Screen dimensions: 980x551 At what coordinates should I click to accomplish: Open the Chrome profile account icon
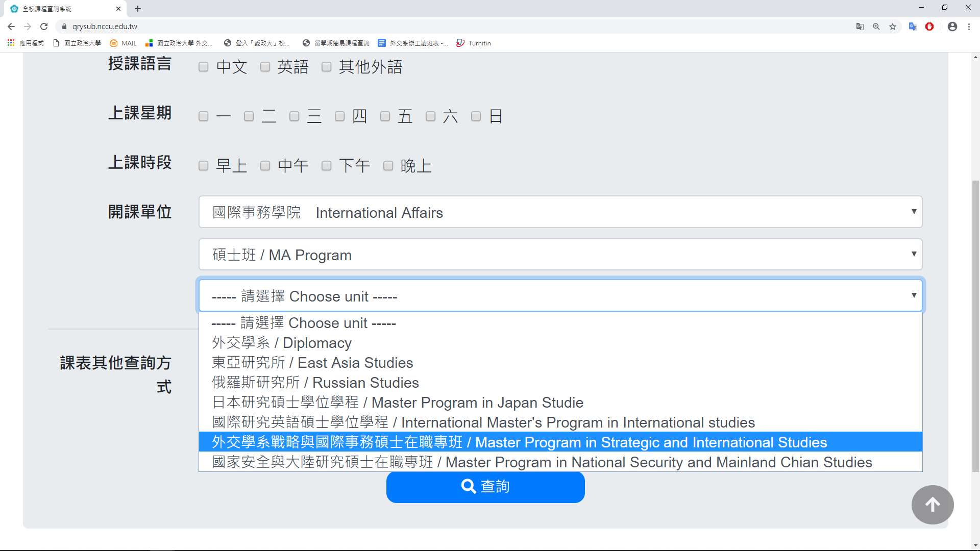[x=952, y=27]
